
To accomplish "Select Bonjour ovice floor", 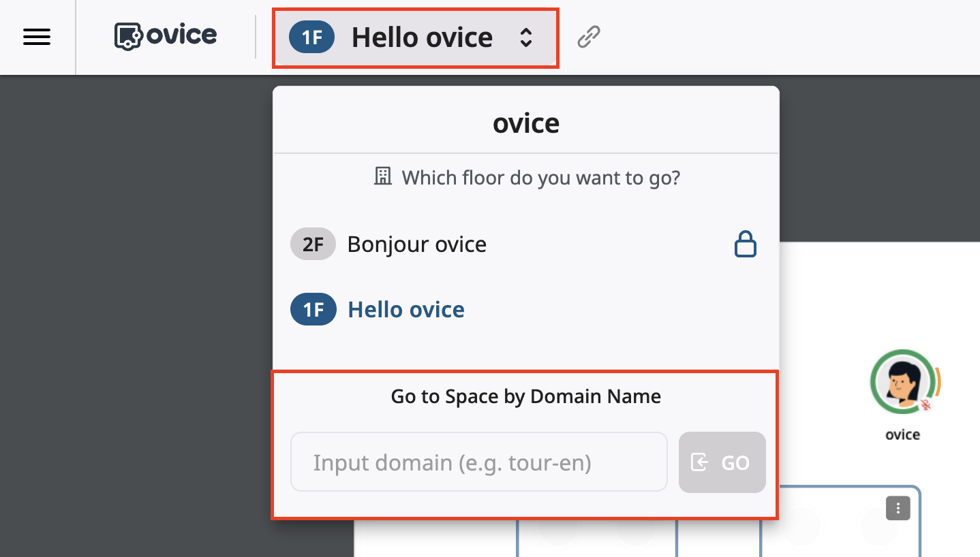I will (416, 244).
